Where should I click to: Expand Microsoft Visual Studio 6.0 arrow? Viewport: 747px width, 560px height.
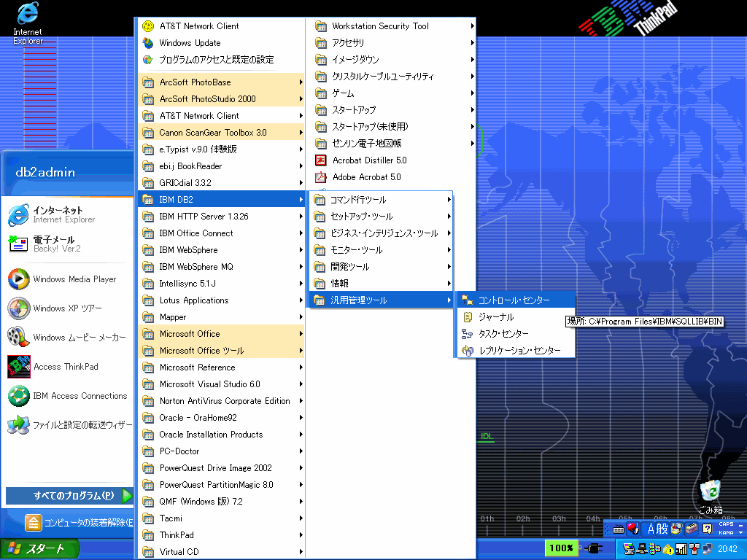(301, 384)
